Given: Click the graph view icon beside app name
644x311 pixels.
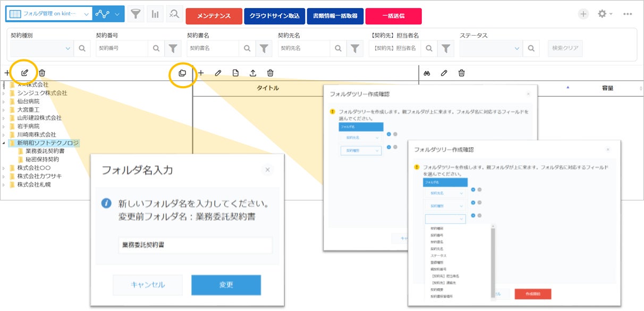Looking at the screenshot, I should coord(102,14).
